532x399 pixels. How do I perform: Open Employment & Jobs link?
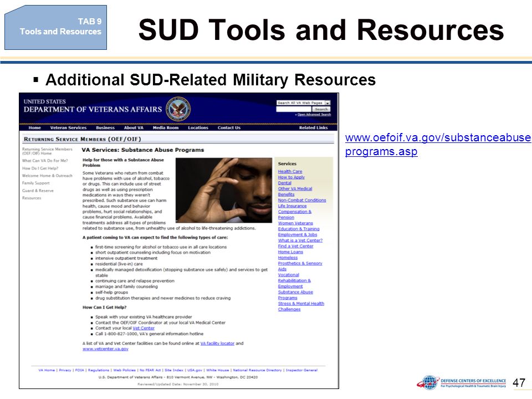(298, 235)
